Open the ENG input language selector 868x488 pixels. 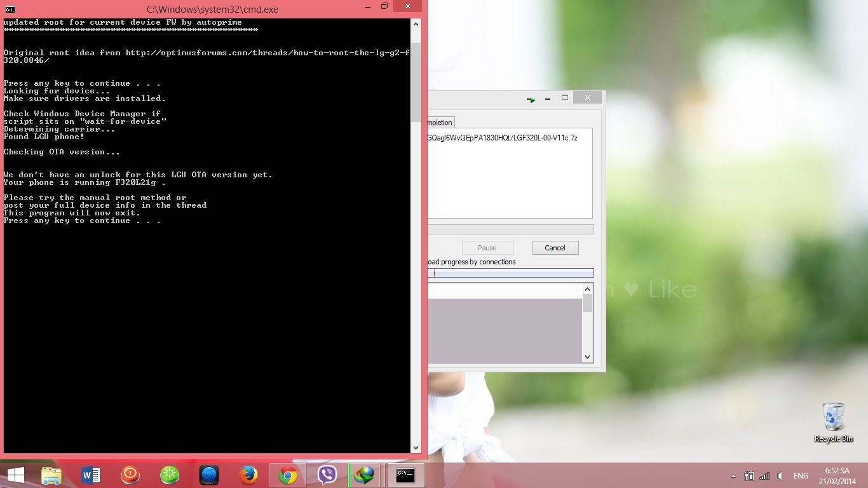(x=801, y=475)
